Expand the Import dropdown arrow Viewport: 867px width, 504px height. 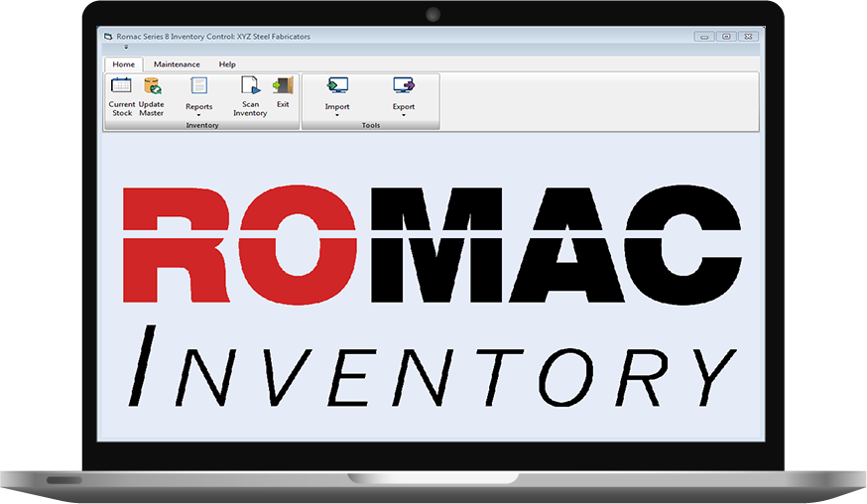(x=337, y=115)
